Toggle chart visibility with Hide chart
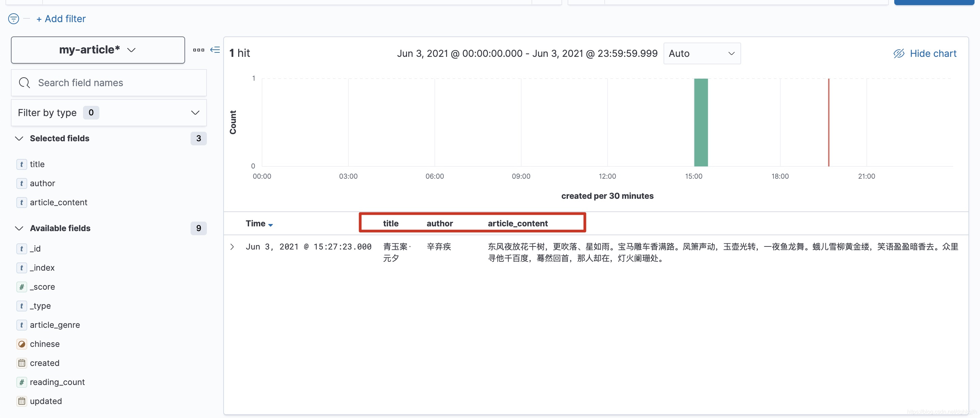The width and height of the screenshot is (980, 418). pyautogui.click(x=925, y=54)
